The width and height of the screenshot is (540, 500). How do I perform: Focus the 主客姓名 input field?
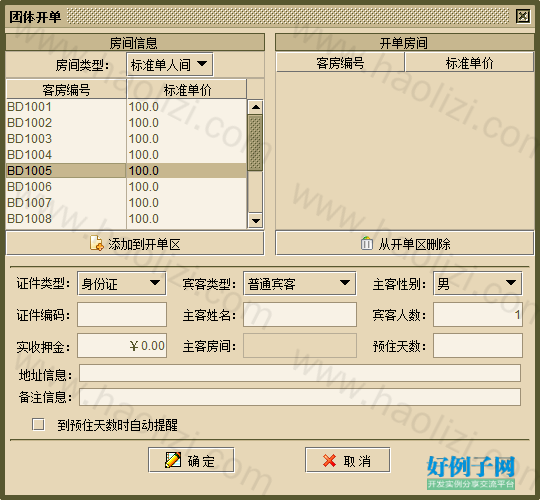pos(300,314)
